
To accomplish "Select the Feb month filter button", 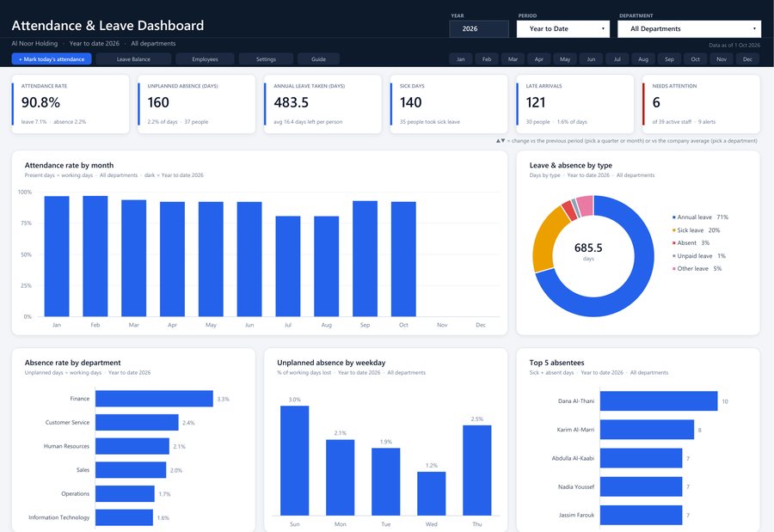I will coord(487,59).
